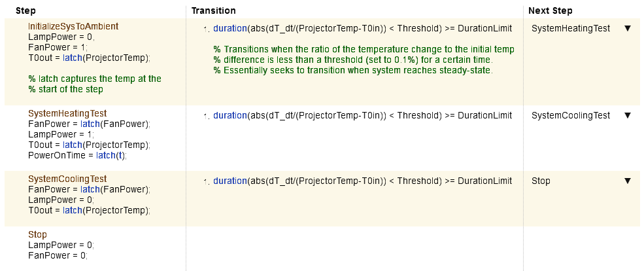Image resolution: width=644 pixels, height=271 pixels.
Task: Click the green steady-state comment in the transition
Action: tap(352, 70)
